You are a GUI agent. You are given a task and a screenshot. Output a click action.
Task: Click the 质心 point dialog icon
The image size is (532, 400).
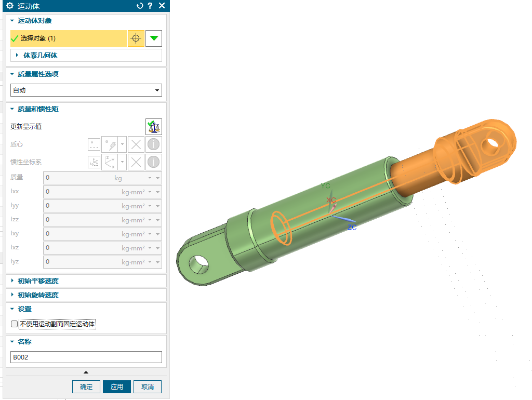pyautogui.click(x=94, y=144)
